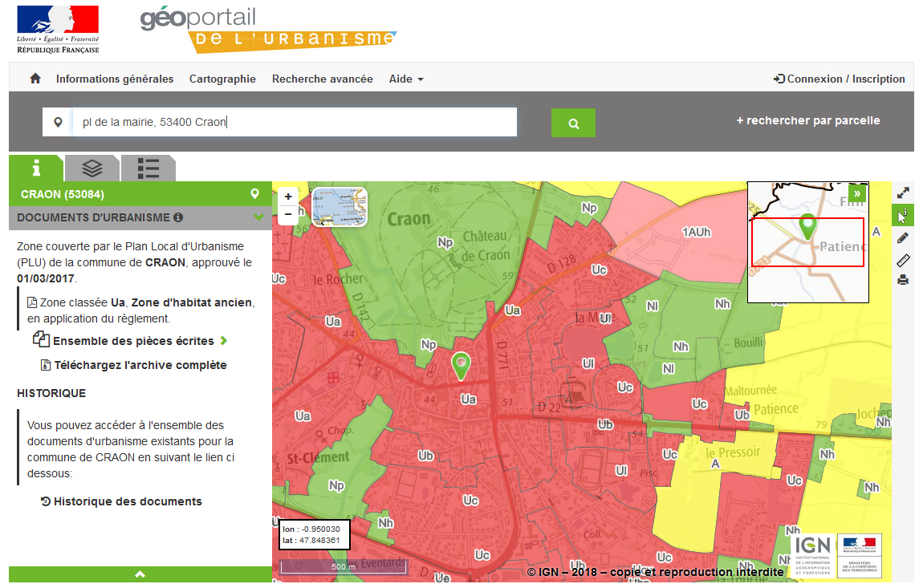Click the green search magnifier button

pyautogui.click(x=573, y=123)
